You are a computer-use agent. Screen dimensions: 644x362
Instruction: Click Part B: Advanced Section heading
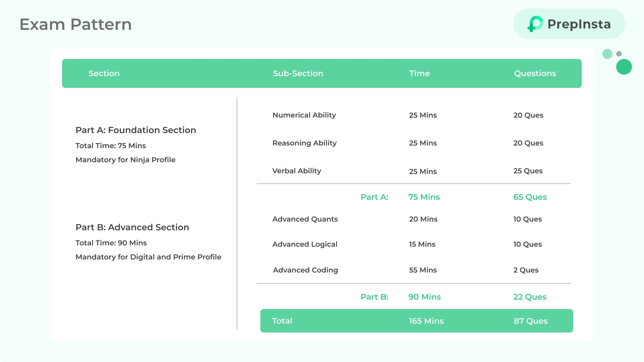tap(132, 227)
